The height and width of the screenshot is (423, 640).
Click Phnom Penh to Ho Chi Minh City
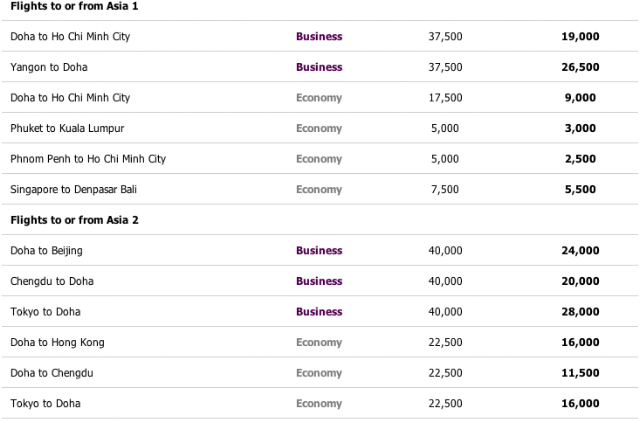click(88, 159)
